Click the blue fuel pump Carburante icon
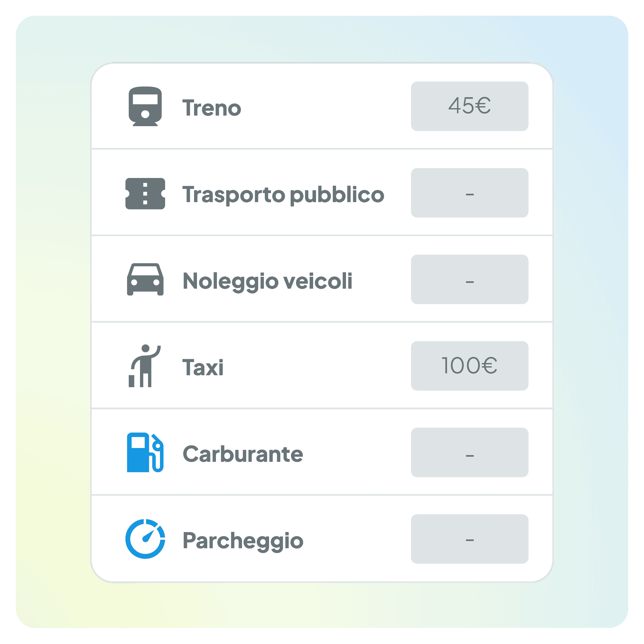The height and width of the screenshot is (644, 644). (x=145, y=452)
